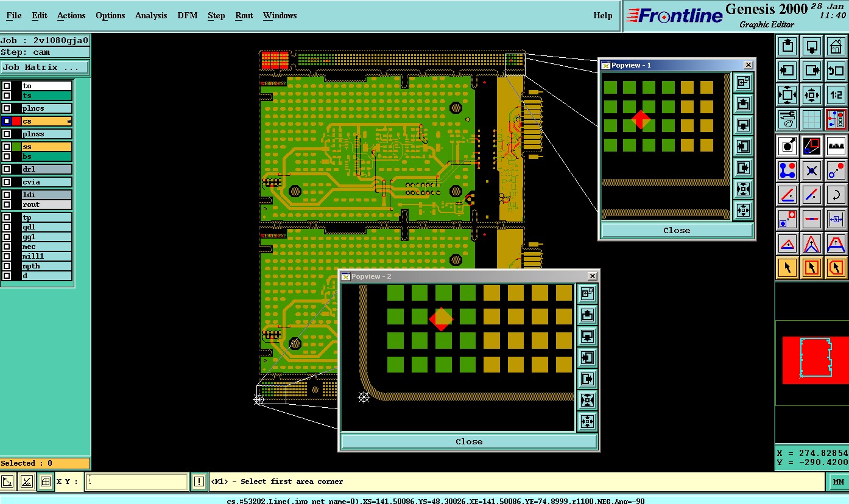
Task: Toggle the checkbox for layer plncs
Action: pos(7,108)
